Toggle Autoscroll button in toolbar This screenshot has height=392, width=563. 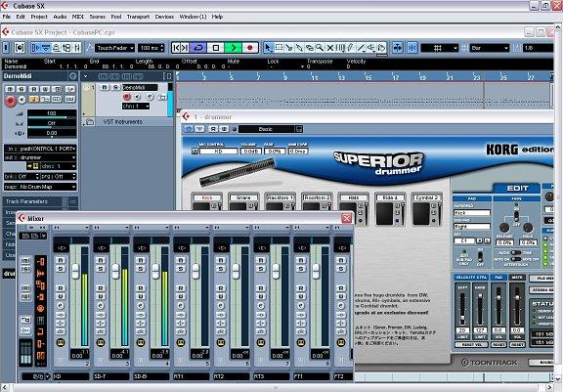click(x=398, y=48)
